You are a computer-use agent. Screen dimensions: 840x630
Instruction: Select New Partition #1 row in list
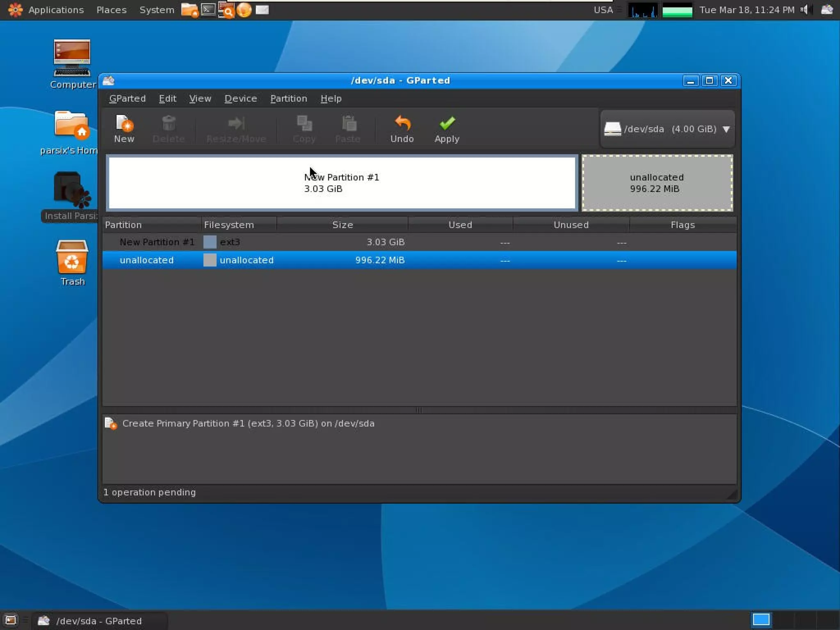157,242
